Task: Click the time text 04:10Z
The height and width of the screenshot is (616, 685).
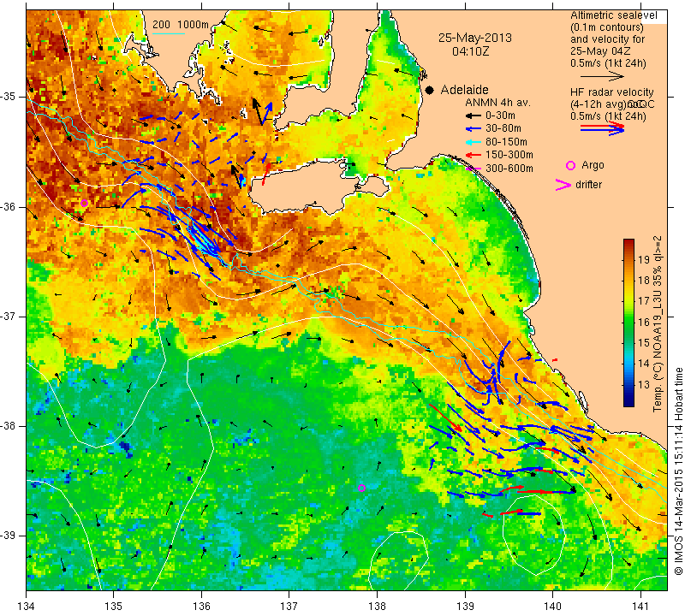Action: [x=470, y=51]
